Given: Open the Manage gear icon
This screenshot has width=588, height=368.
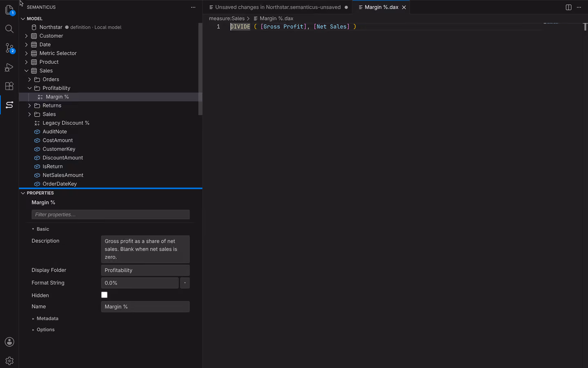Looking at the screenshot, I should (x=9, y=361).
